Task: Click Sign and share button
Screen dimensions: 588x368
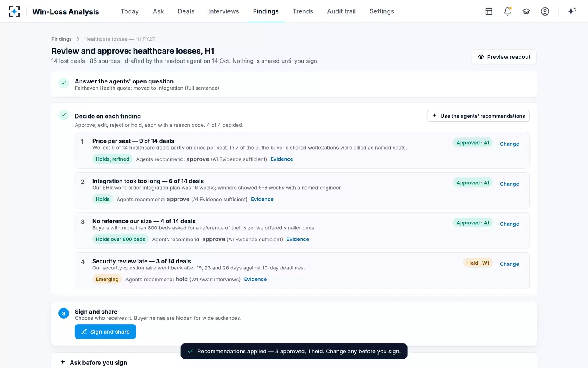Action: (x=105, y=332)
